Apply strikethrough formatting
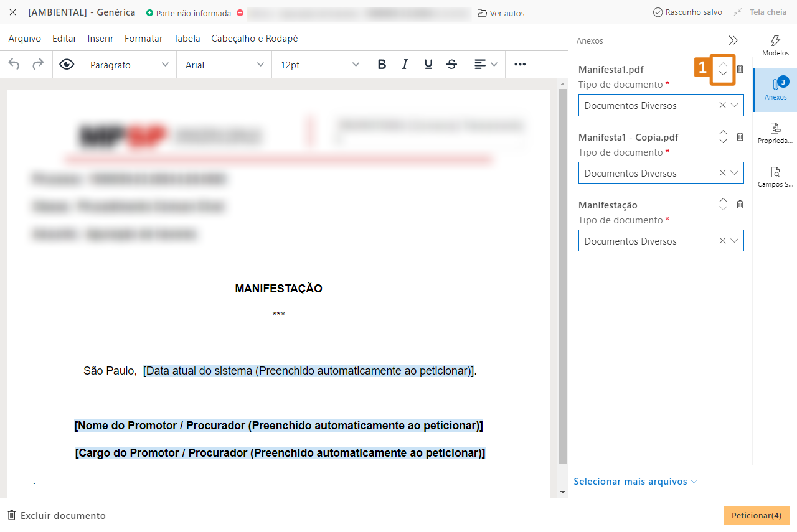This screenshot has height=532, width=797. click(x=452, y=65)
